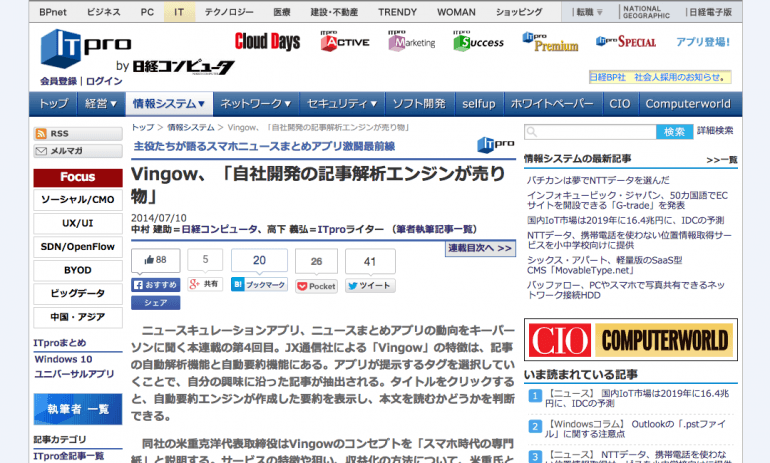This screenshot has height=463, width=770.
Task: Select TRENDY in the top bar
Action: pyautogui.click(x=397, y=12)
